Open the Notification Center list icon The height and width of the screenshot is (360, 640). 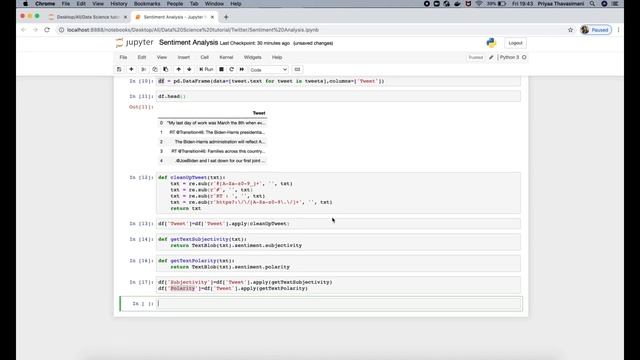click(x=615, y=4)
